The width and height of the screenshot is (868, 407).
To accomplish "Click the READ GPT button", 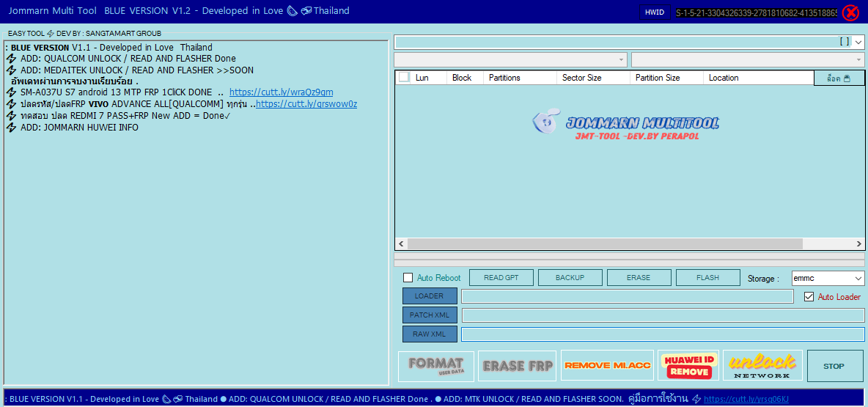I will [501, 277].
